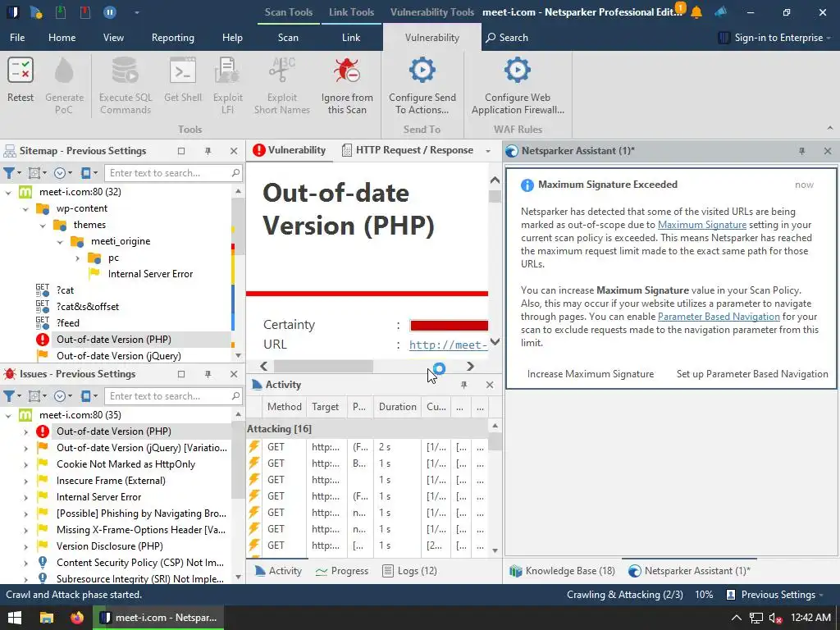Follow the Parameter Based Navigation link
The image size is (840, 630).
pyautogui.click(x=719, y=317)
